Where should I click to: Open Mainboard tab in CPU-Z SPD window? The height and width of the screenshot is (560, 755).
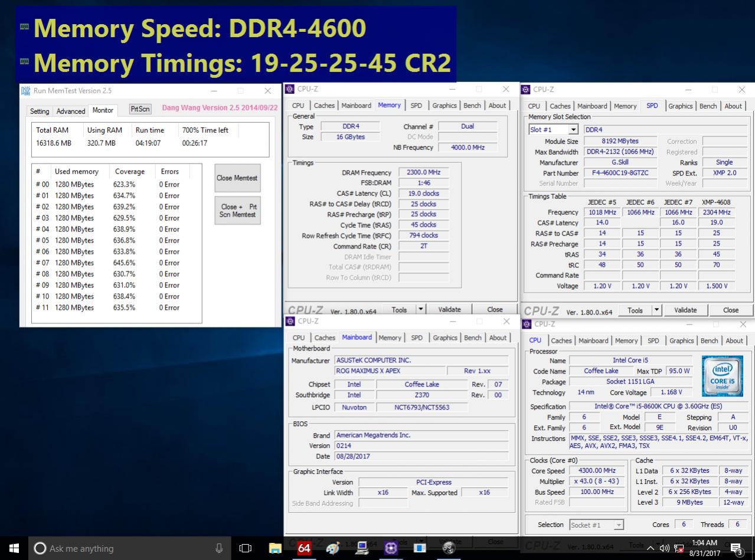click(x=592, y=106)
